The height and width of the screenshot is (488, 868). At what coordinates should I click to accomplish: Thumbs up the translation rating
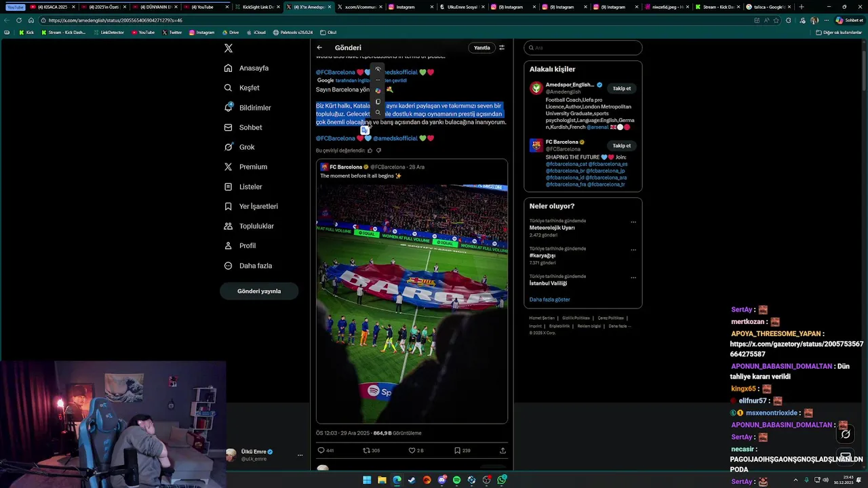pyautogui.click(x=370, y=150)
